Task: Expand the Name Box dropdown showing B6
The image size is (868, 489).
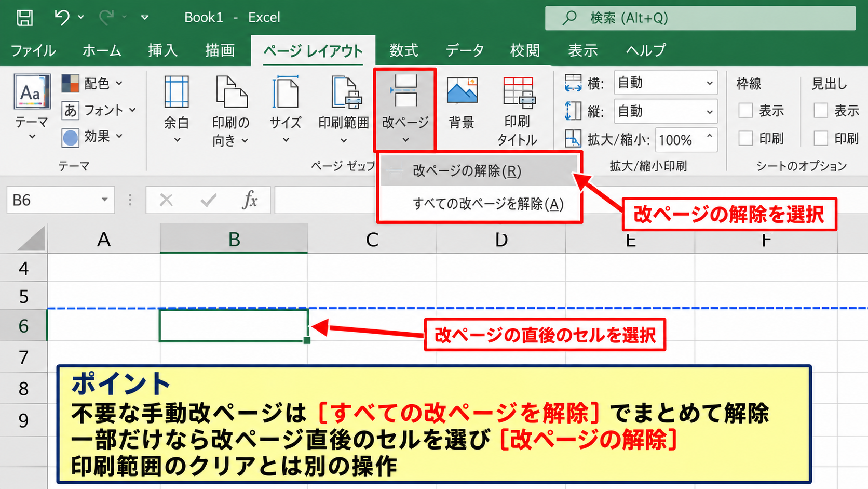Action: click(x=104, y=200)
